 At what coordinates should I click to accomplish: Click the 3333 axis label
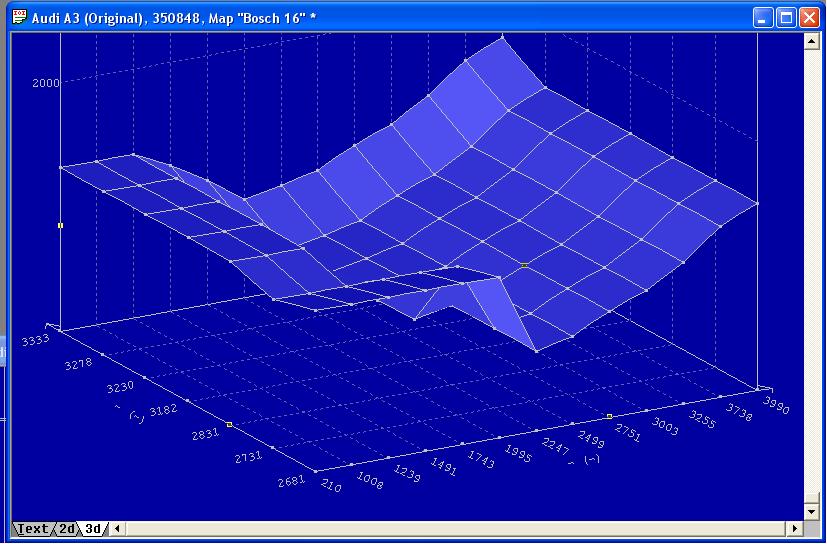click(x=39, y=341)
